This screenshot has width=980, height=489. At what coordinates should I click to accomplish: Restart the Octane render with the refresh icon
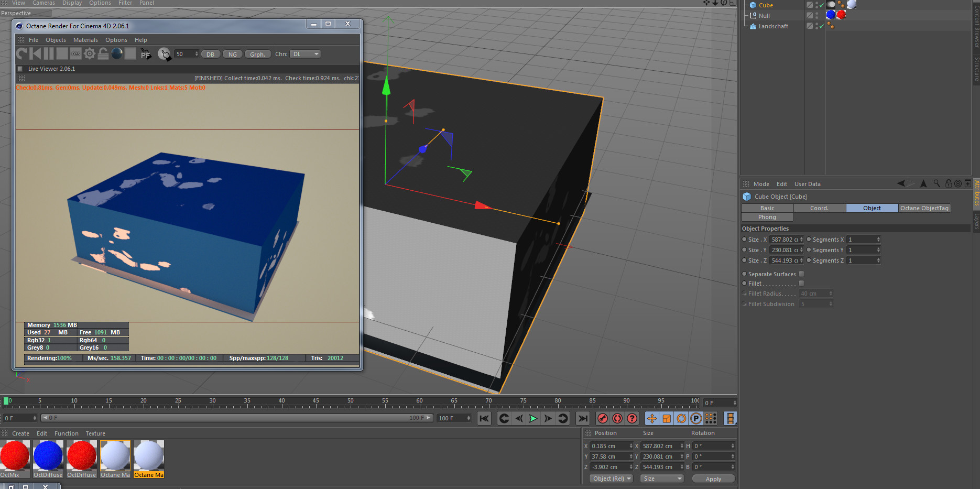click(x=21, y=53)
